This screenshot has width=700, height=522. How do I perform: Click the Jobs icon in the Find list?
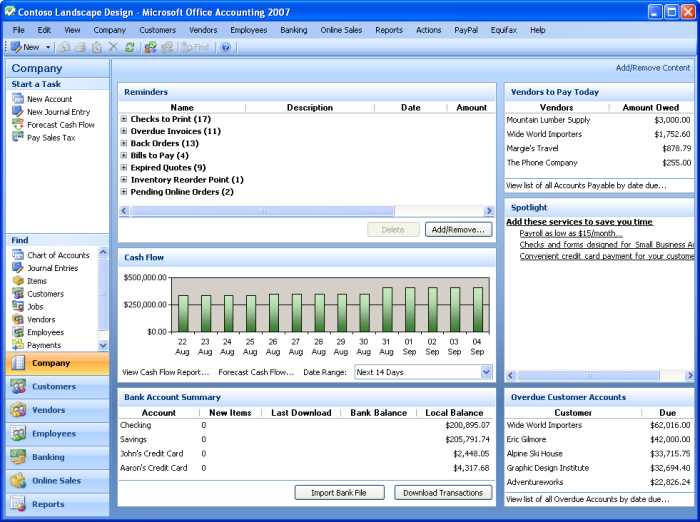(18, 307)
